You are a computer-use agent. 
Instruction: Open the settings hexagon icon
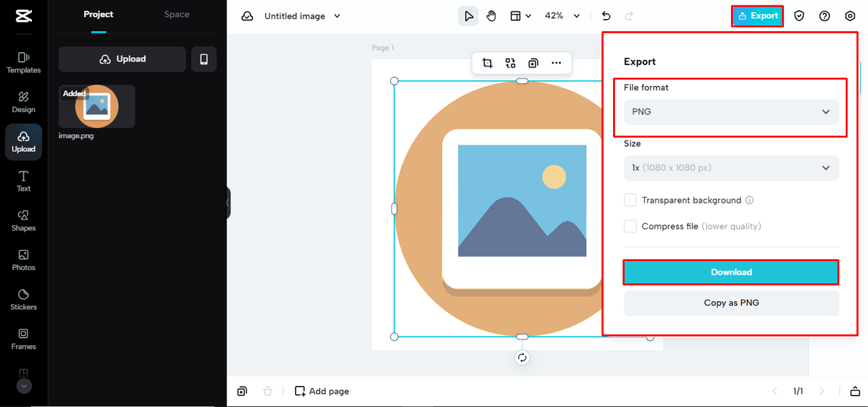[x=850, y=16]
